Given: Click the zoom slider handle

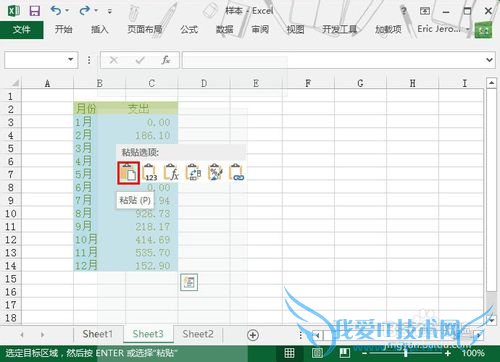Looking at the screenshot, I should click(x=406, y=353).
